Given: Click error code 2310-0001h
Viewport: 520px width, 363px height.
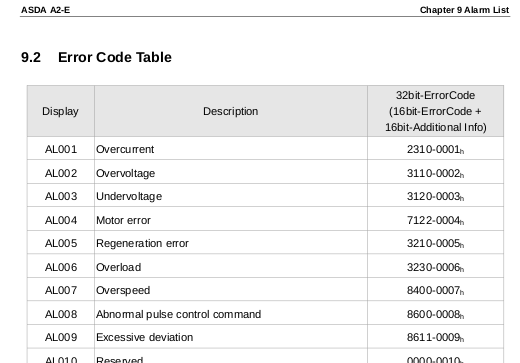Looking at the screenshot, I should point(435,149).
